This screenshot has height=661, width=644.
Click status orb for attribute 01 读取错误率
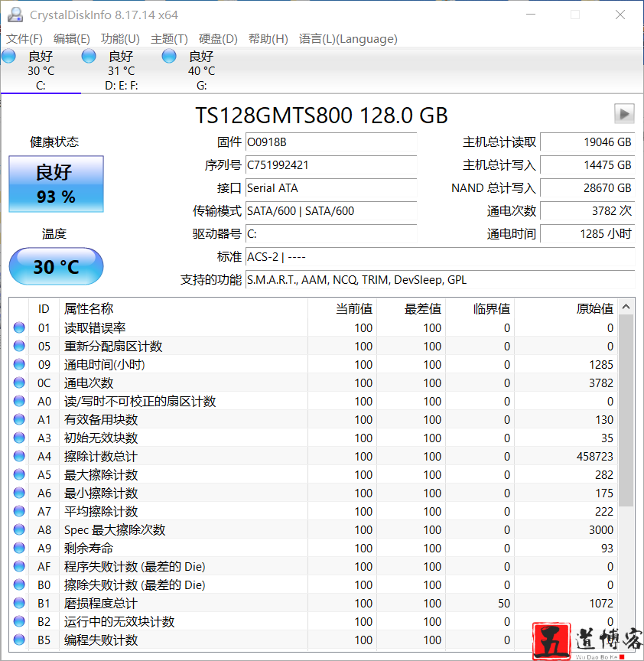[x=19, y=327]
